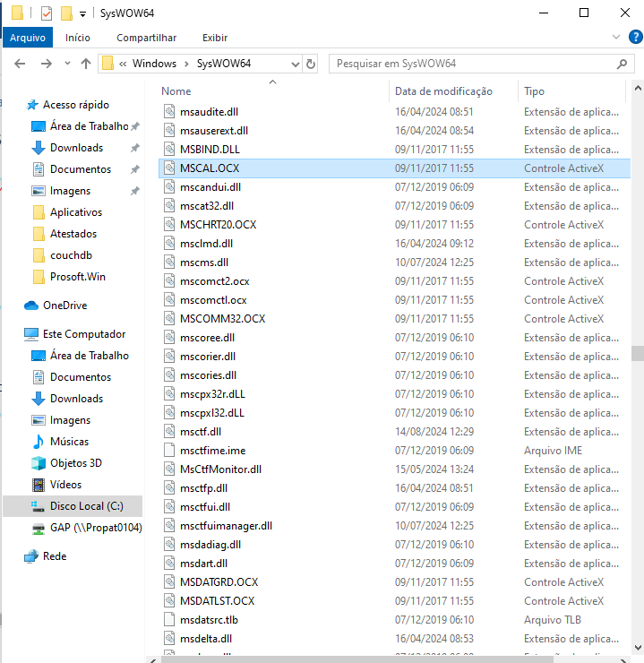The image size is (644, 663).
Task: Open the Compartilhar ribbon tab
Action: [146, 38]
